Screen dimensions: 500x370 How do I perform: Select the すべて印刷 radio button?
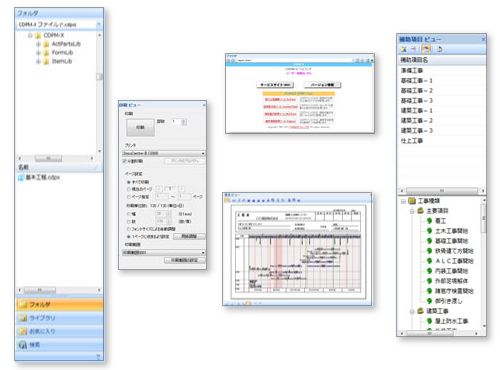pos(129,182)
